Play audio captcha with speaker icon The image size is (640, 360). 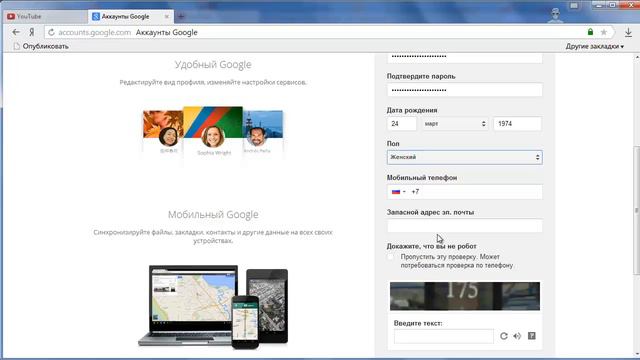517,336
